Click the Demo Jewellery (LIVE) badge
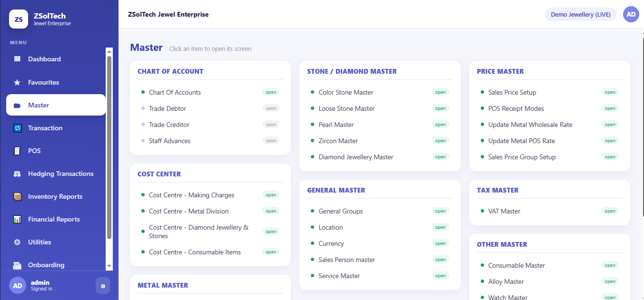 581,14
